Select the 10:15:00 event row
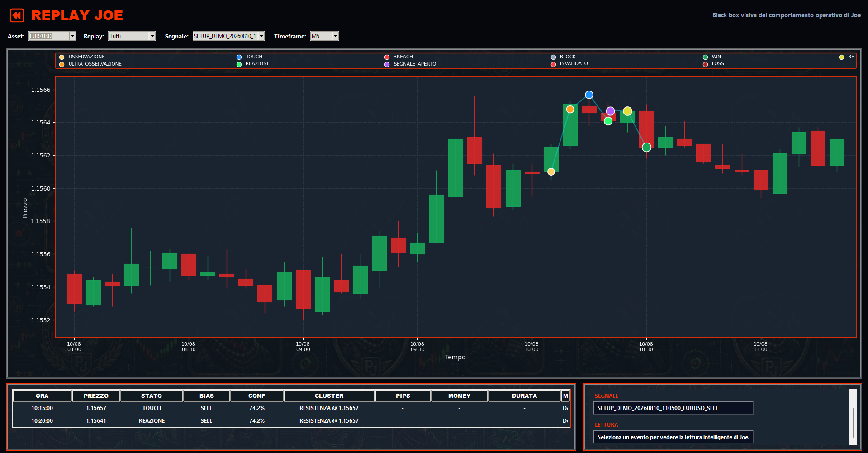 pos(291,408)
